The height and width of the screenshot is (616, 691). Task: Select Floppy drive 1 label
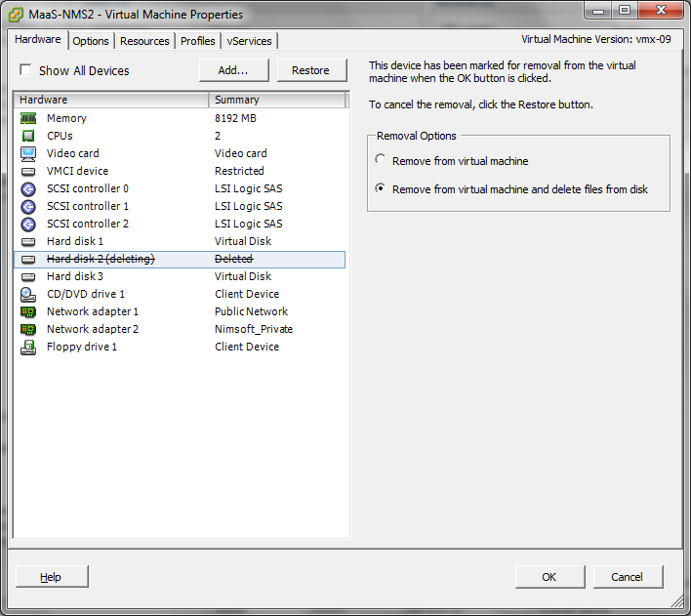(x=82, y=347)
